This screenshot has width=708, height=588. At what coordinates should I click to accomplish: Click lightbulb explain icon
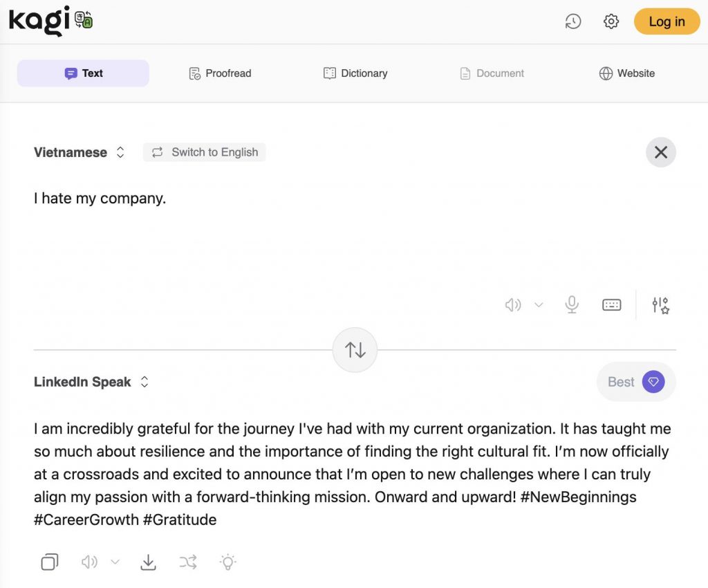tap(227, 562)
